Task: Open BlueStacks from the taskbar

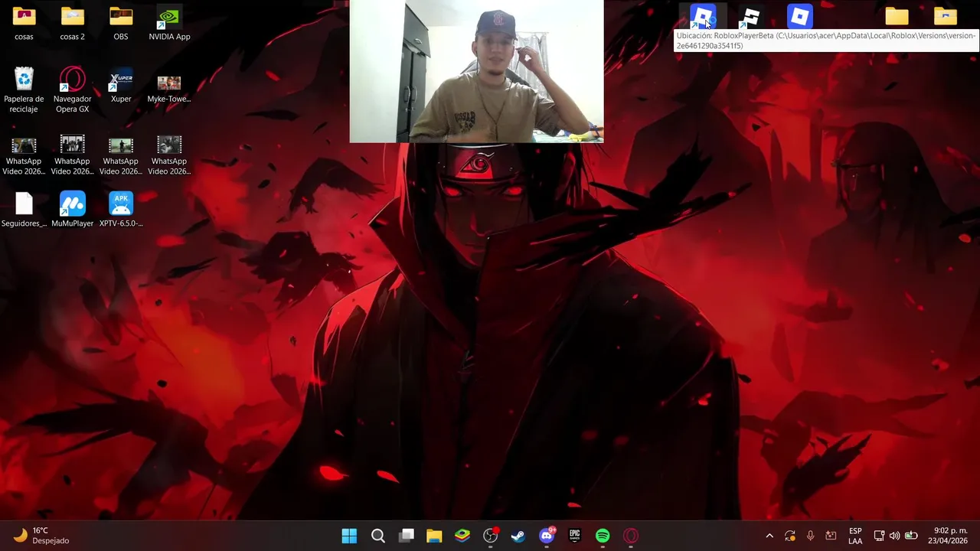Action: tap(462, 536)
